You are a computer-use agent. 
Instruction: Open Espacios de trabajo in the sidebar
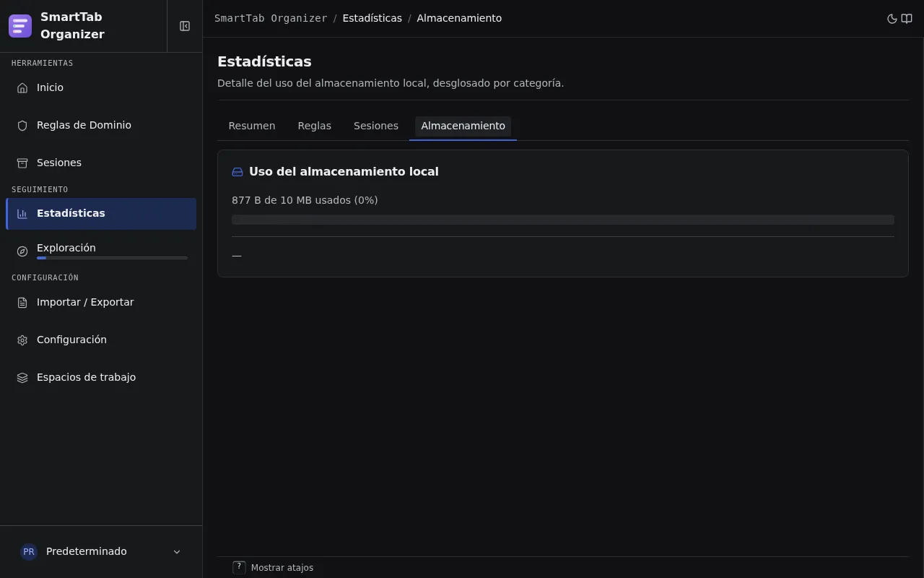pos(101,377)
